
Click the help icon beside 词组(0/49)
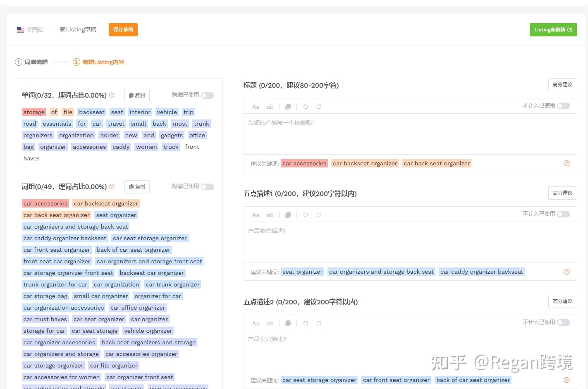[x=112, y=186]
